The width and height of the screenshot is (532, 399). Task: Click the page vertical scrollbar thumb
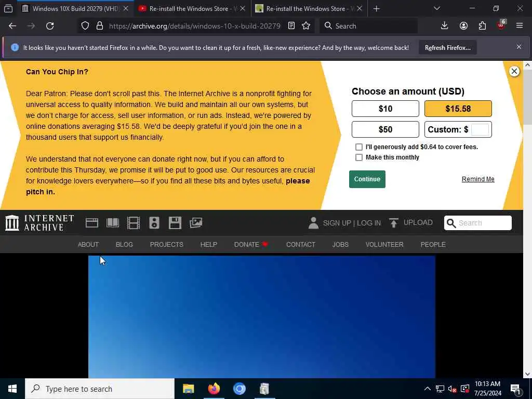tap(528, 97)
